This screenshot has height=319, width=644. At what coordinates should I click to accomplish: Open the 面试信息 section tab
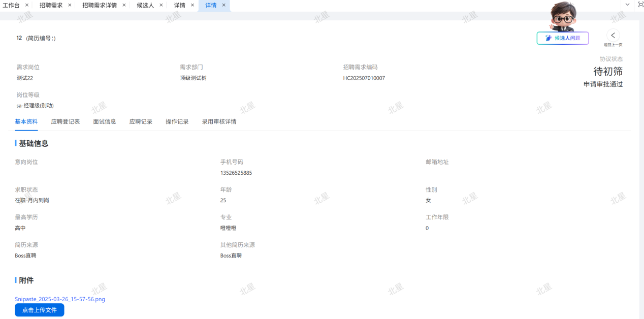click(x=105, y=121)
